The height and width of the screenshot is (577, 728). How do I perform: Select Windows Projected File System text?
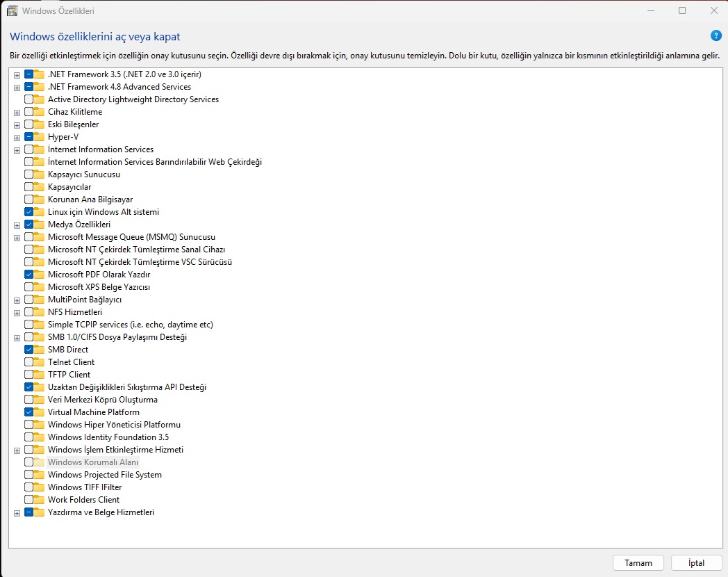pos(105,475)
